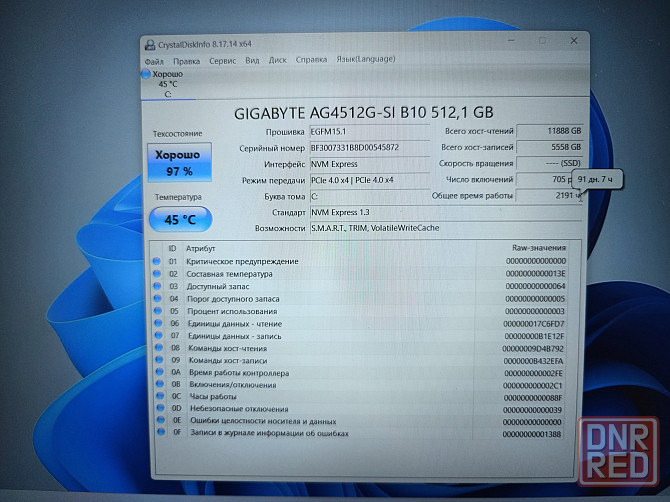Click the power on hours value 2191
This screenshot has height=502, width=670.
tap(549, 196)
